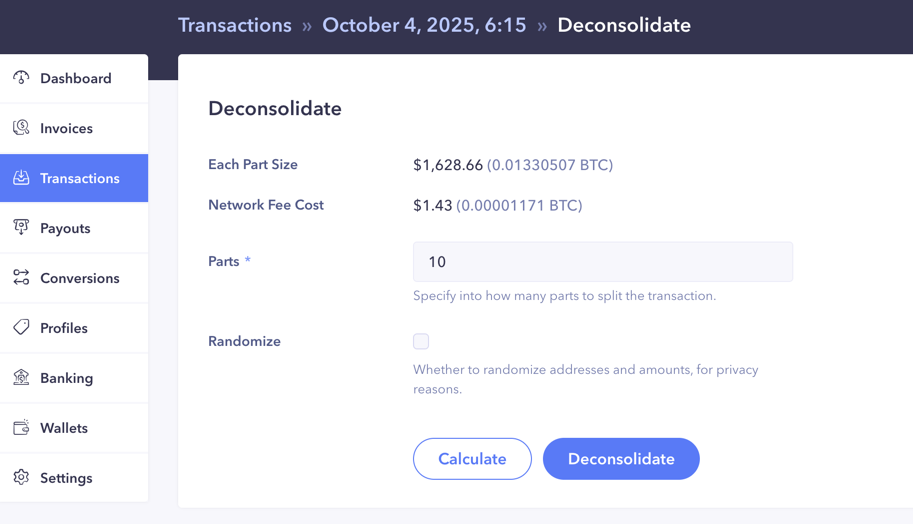Enable the Randomize checkbox
The image size is (913, 524).
[421, 342]
